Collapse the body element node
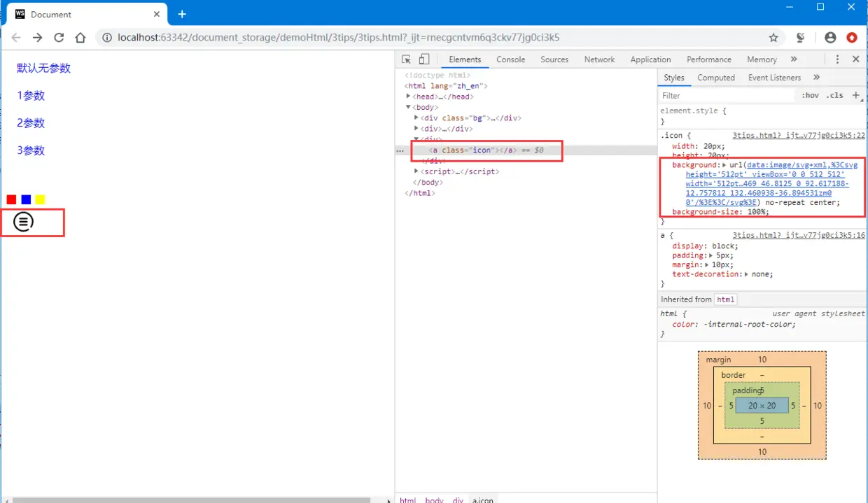868x503 pixels. 408,108
